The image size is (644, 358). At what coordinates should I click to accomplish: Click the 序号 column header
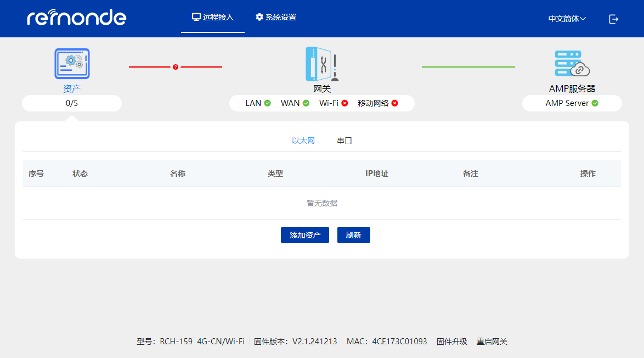(x=36, y=174)
